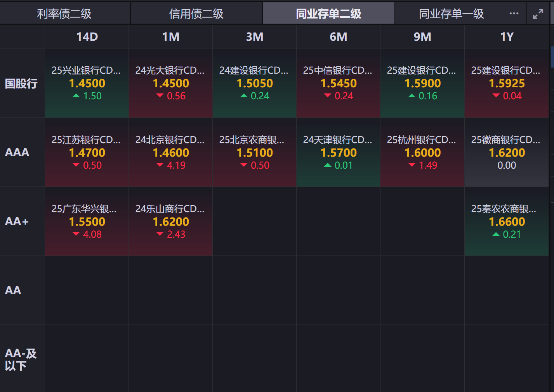Click the 1.6000 yield value
554x392 pixels.
click(x=422, y=153)
